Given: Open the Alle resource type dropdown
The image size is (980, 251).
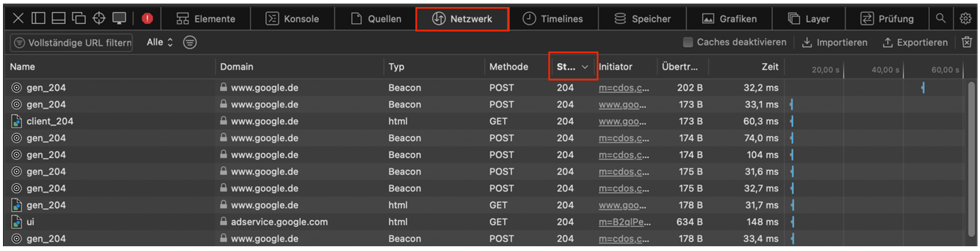Looking at the screenshot, I should coord(159,42).
